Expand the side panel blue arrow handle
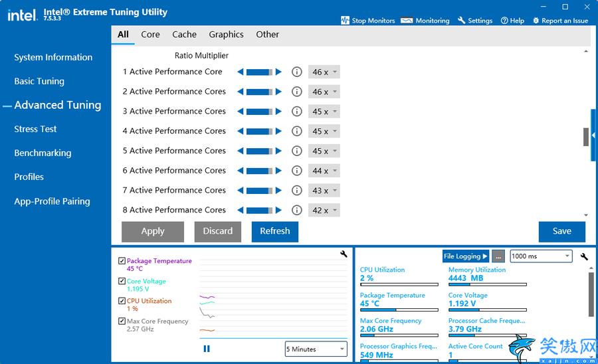598x364 pixels. coord(594,135)
